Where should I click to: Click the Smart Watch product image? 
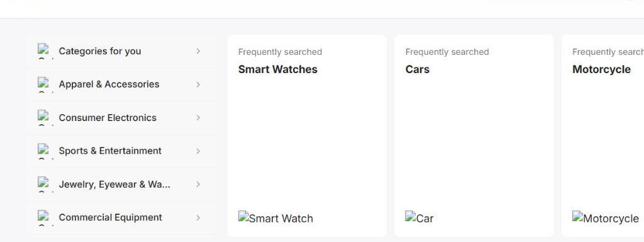(x=275, y=217)
